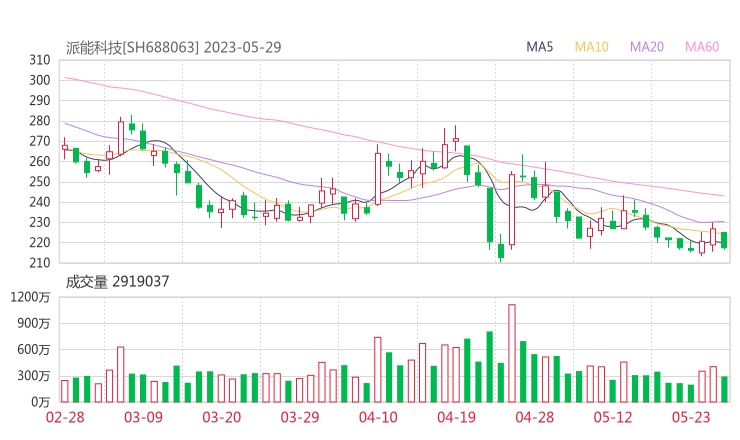Click the 600万 volume axis label

point(34,350)
